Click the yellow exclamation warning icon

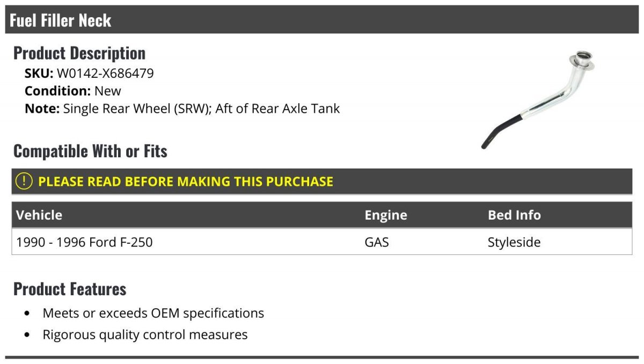click(x=24, y=181)
